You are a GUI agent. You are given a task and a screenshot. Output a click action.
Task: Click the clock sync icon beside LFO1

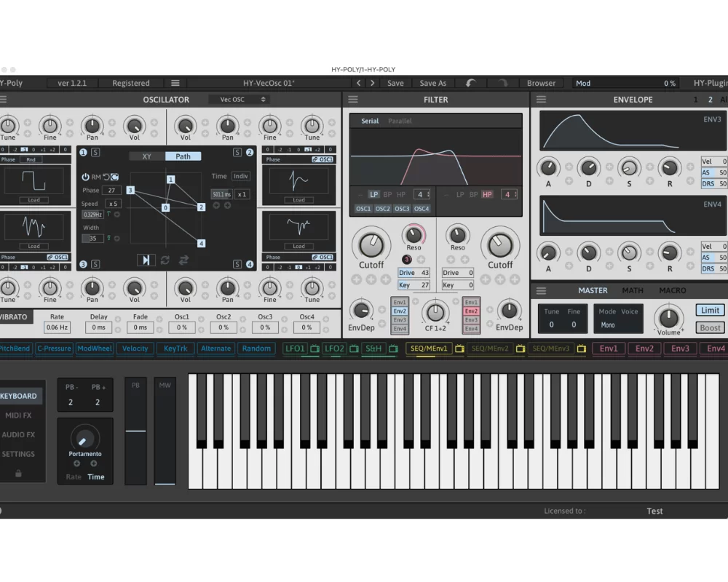tap(314, 349)
